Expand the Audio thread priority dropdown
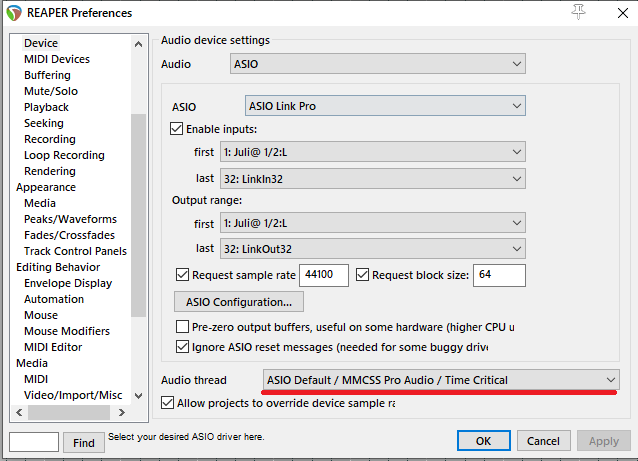 pyautogui.click(x=441, y=380)
